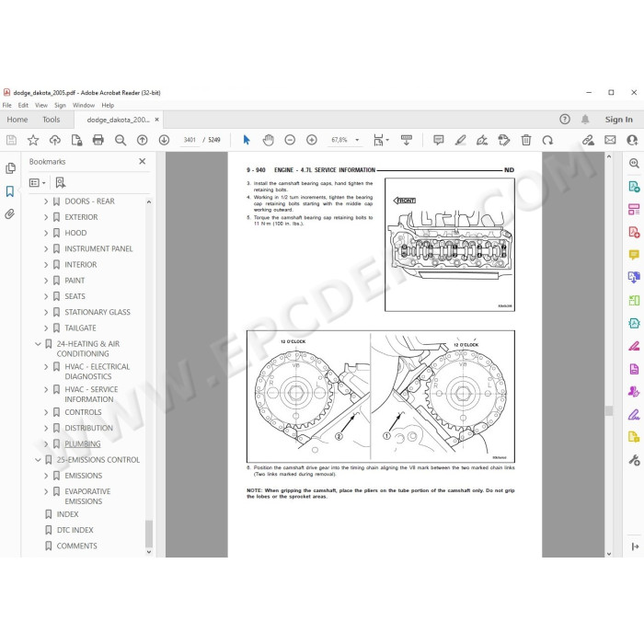Open the notifications bell

[x=585, y=119]
